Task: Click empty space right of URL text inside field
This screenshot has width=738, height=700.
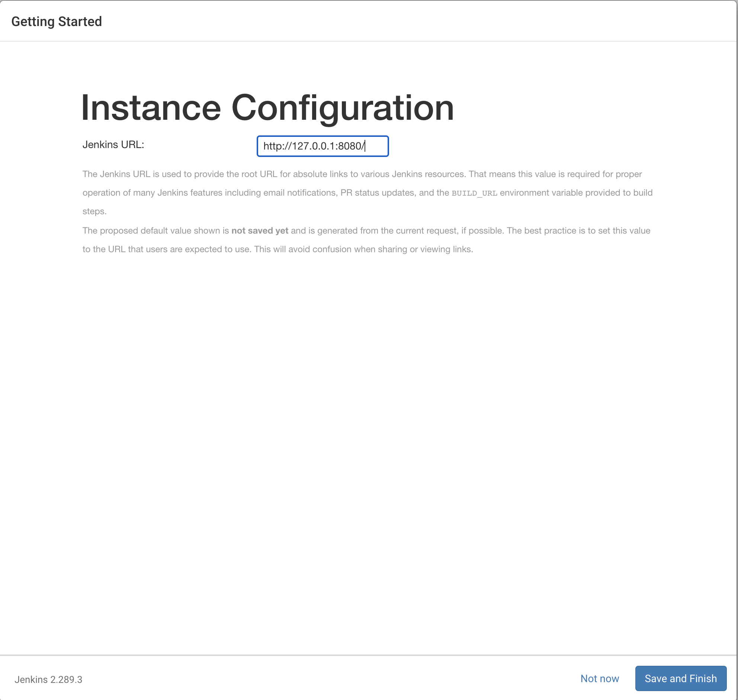Action: 377,146
